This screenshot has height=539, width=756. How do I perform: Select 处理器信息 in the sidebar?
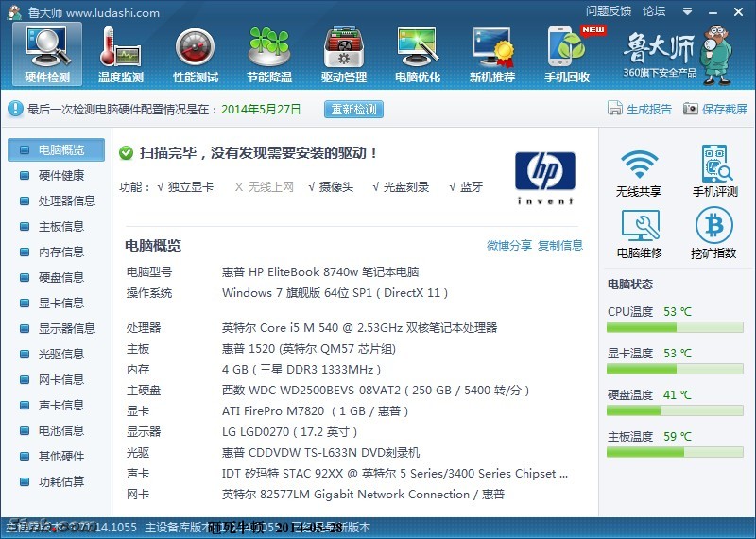pos(66,201)
